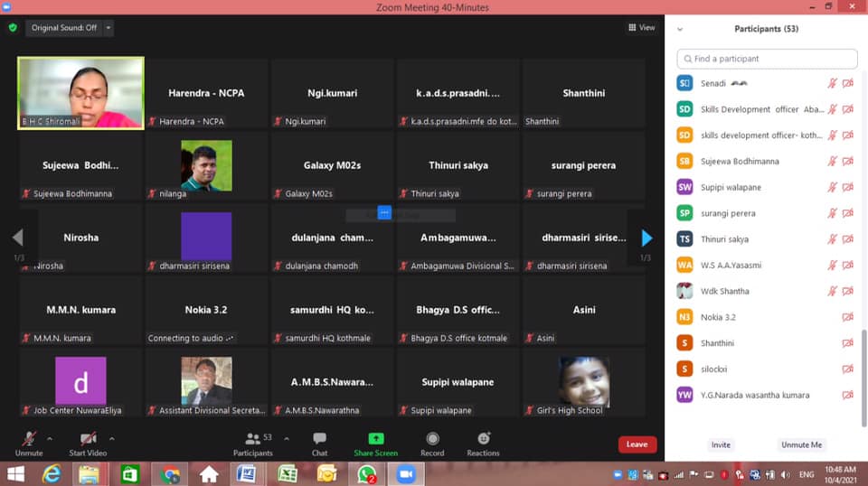
Task: Collapse the Participants panel chevron
Action: (x=680, y=29)
